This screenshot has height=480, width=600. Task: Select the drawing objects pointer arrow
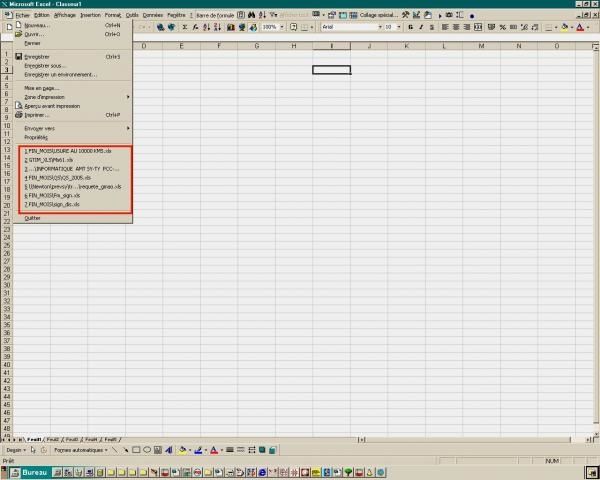pos(33,450)
